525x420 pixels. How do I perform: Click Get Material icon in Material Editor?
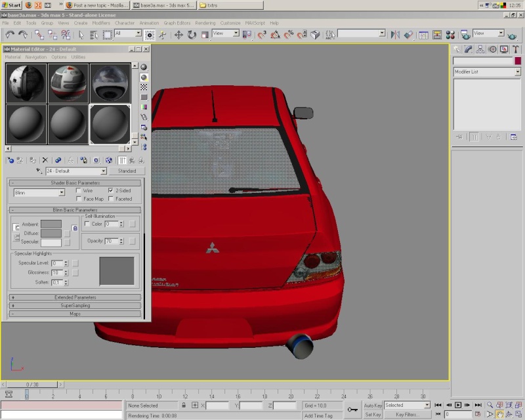(x=10, y=160)
